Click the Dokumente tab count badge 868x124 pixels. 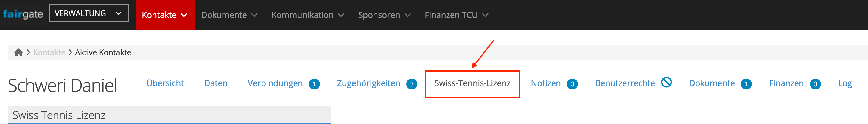tap(746, 84)
